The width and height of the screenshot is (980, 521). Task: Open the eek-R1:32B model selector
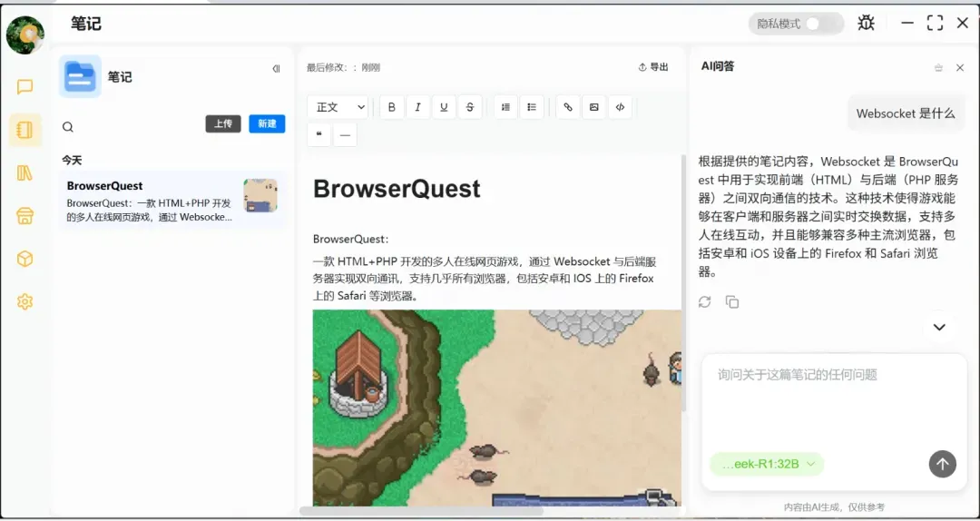767,464
